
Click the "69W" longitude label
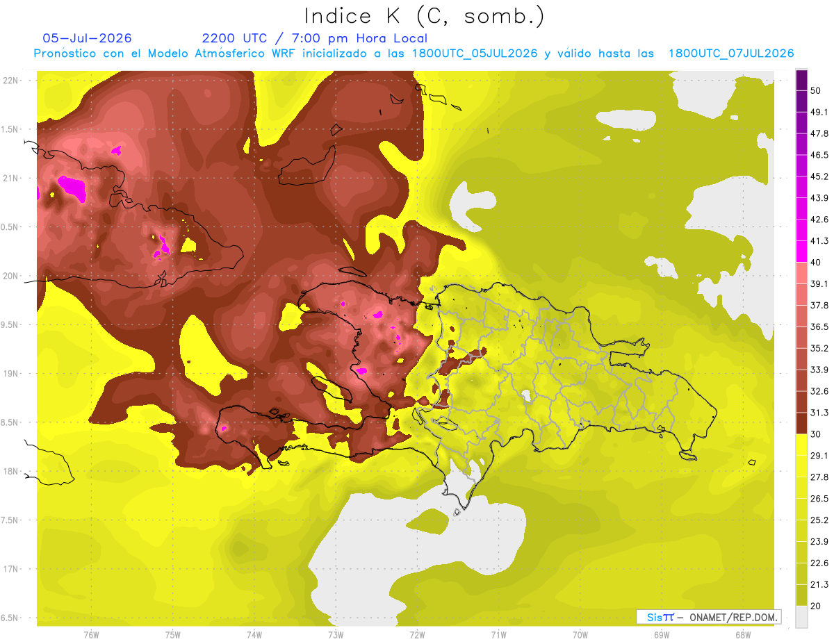[662, 634]
